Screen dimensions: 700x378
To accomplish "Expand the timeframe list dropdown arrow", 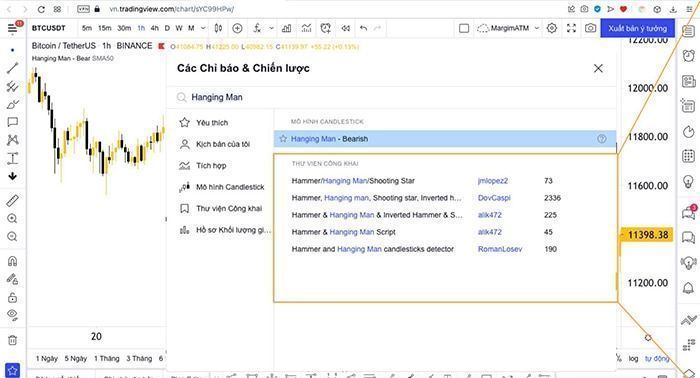I will (203, 28).
